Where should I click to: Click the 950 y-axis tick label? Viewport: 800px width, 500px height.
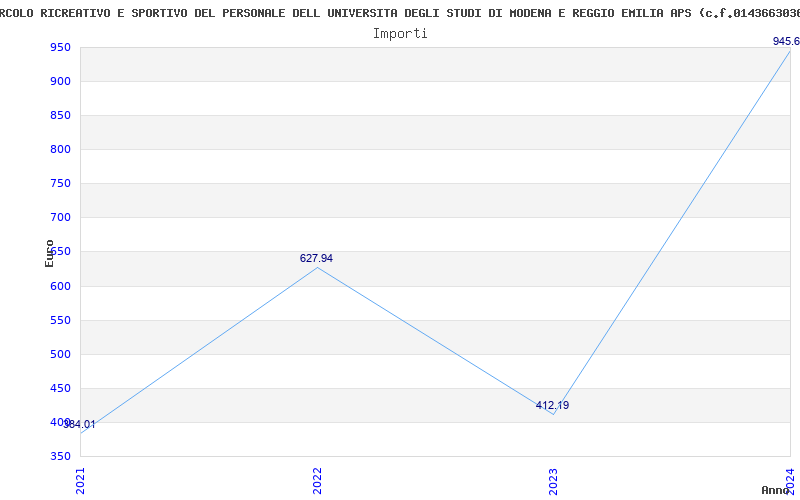[x=60, y=47]
